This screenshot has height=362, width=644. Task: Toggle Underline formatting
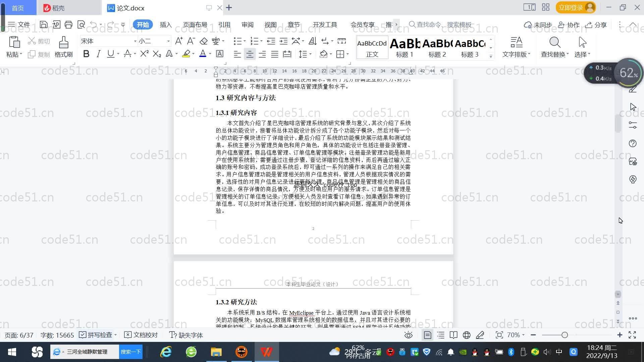click(110, 54)
